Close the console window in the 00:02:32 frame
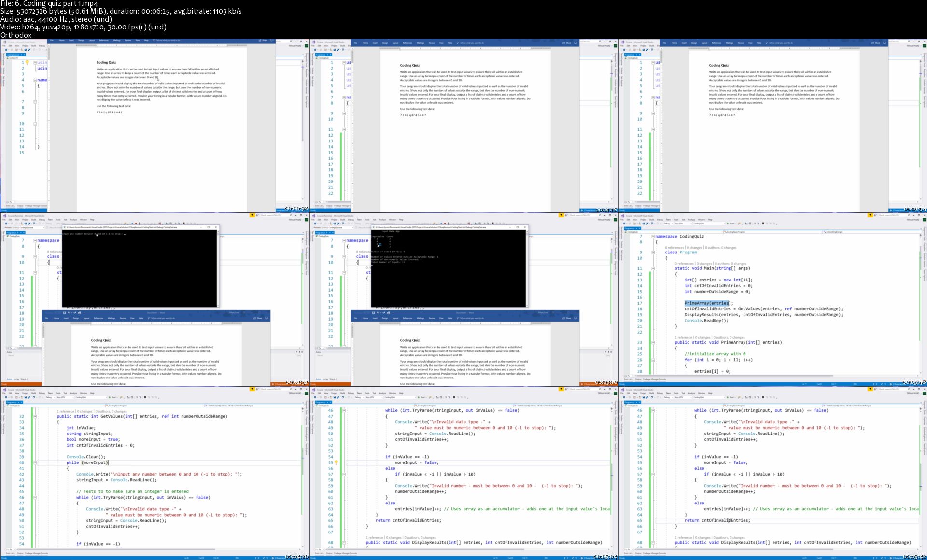 (x=216, y=227)
